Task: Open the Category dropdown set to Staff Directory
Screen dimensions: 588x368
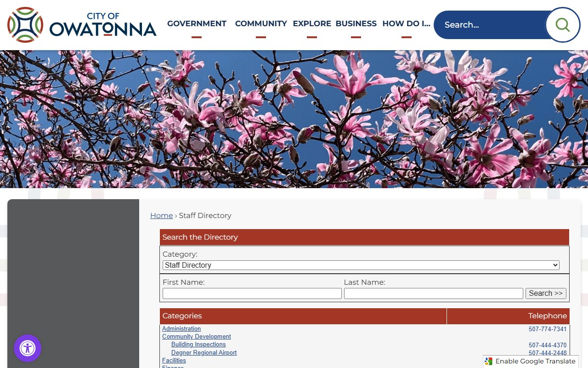Action: 361,265
